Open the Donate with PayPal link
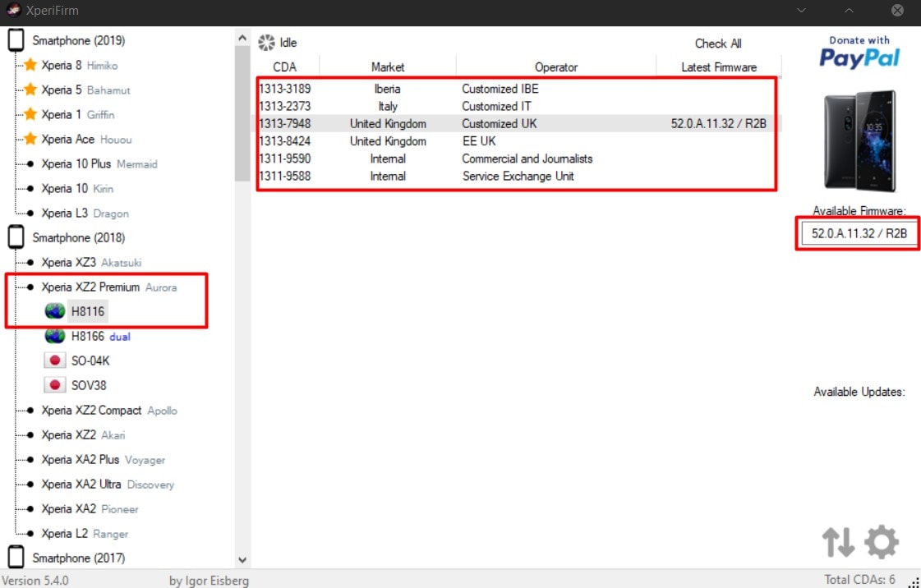This screenshot has width=921, height=588. (x=859, y=52)
